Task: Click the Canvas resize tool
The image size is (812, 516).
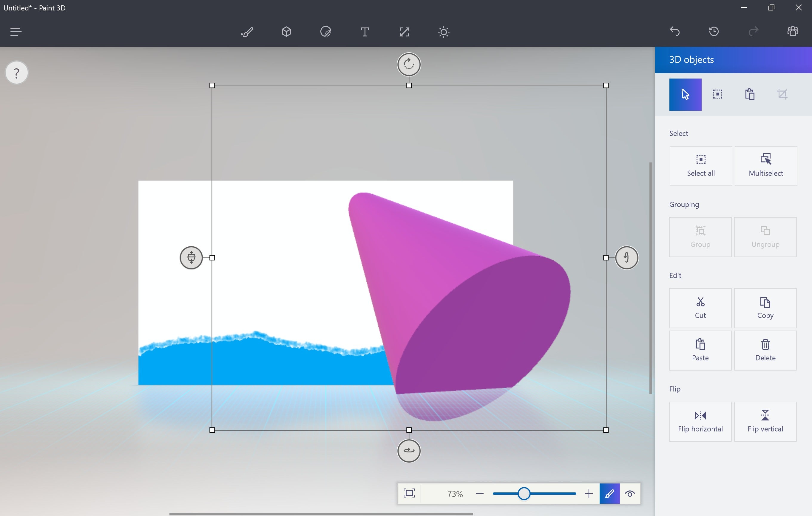Action: click(404, 32)
